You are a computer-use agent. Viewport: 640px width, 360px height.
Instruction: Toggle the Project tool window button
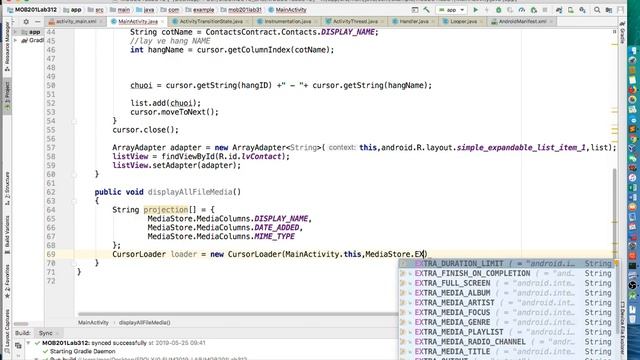click(7, 95)
